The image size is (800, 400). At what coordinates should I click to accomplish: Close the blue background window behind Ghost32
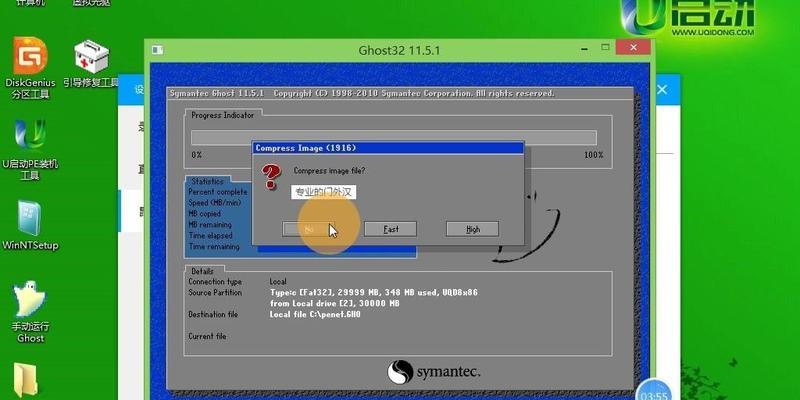click(662, 90)
